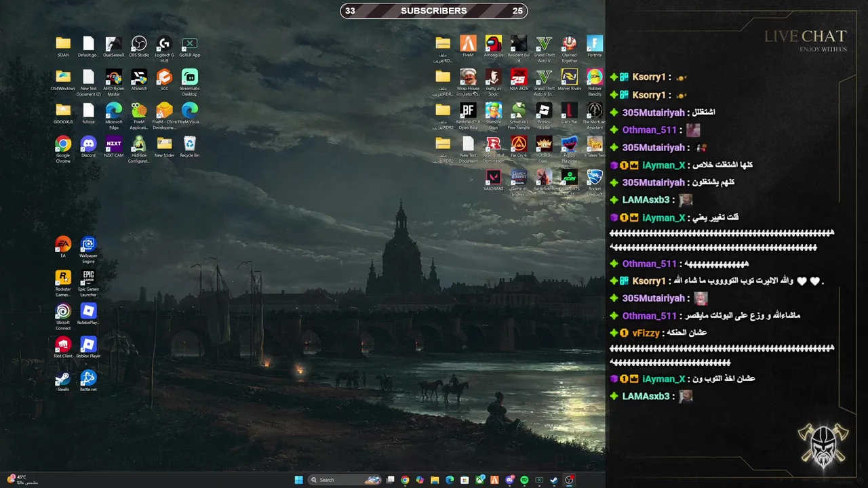Select the Liar's Bar game icon
Image resolution: width=868 pixels, height=488 pixels.
click(x=570, y=113)
